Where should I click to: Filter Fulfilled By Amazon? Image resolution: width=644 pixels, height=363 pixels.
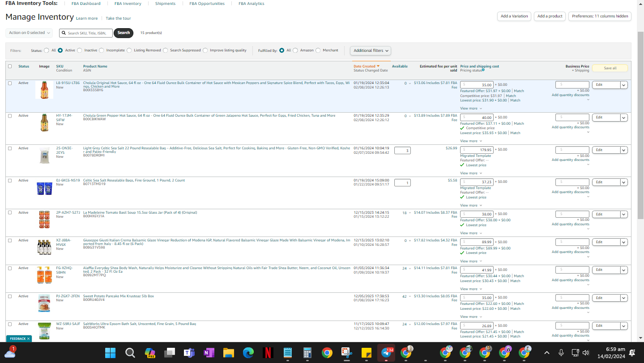click(295, 51)
